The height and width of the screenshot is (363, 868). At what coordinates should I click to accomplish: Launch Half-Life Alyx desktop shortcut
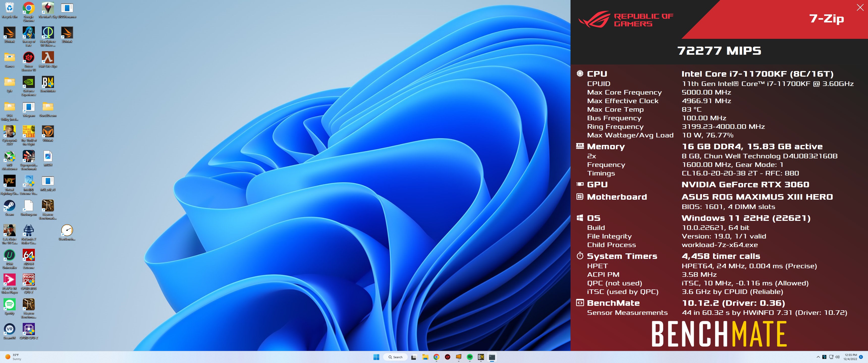point(48,59)
